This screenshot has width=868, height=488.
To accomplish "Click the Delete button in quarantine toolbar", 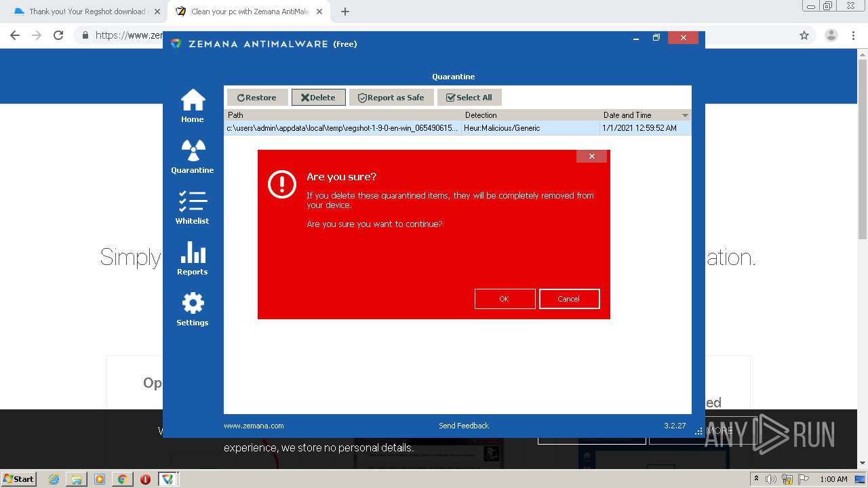I will click(x=319, y=98).
